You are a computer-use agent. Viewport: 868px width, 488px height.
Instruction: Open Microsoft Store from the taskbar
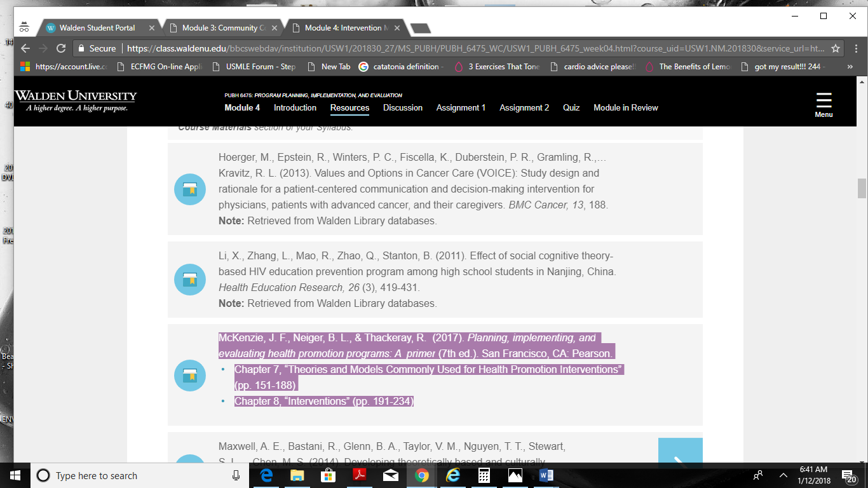point(328,475)
